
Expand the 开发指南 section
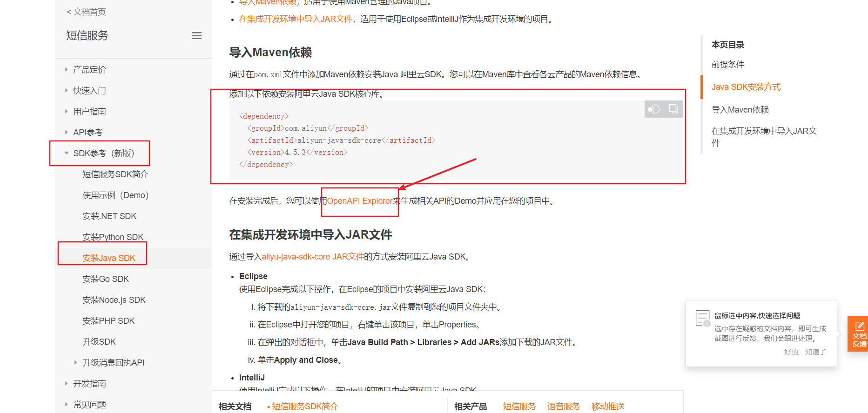coord(89,384)
